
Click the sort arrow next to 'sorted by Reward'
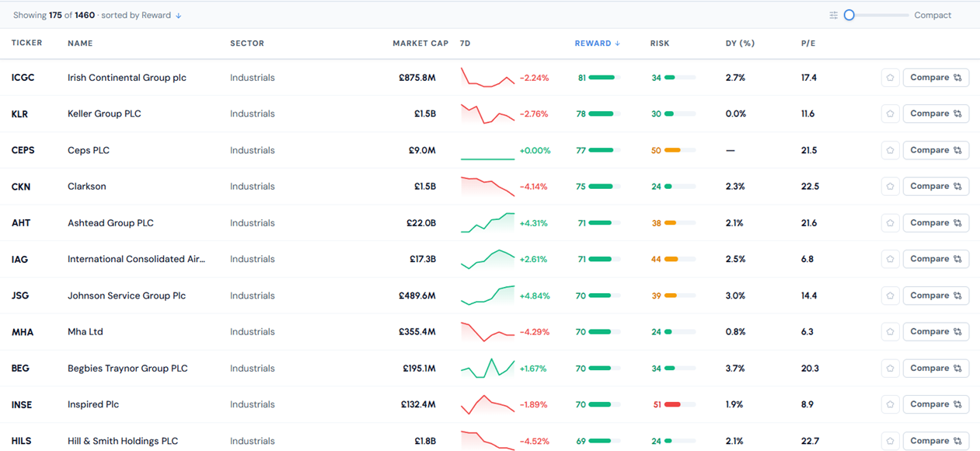click(x=179, y=16)
